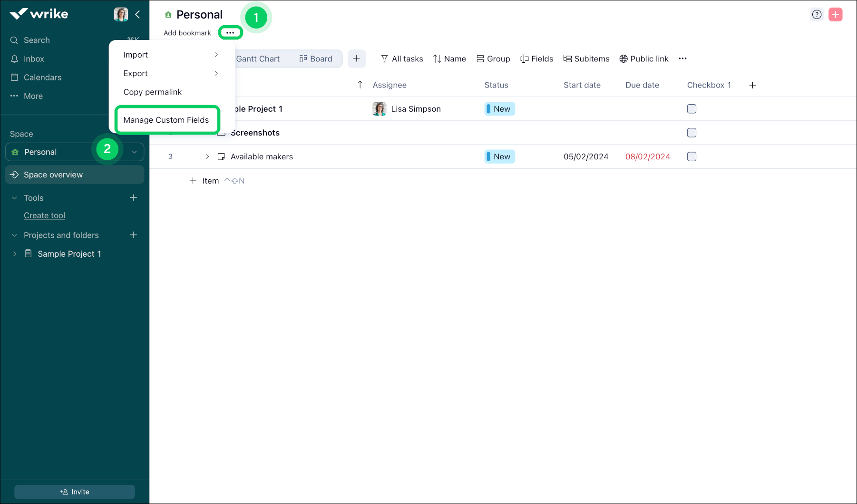Expand the Available makers row
The image size is (857, 504).
tap(207, 156)
